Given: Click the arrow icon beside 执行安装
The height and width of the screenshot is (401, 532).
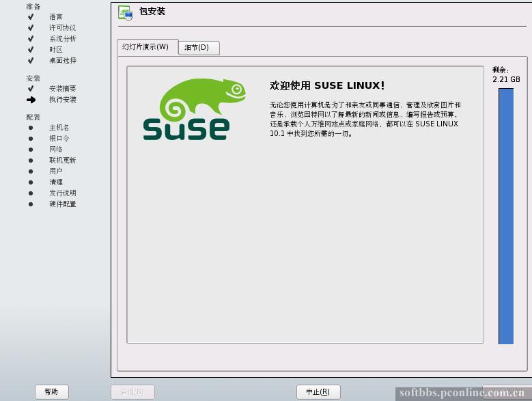Looking at the screenshot, I should 31,100.
